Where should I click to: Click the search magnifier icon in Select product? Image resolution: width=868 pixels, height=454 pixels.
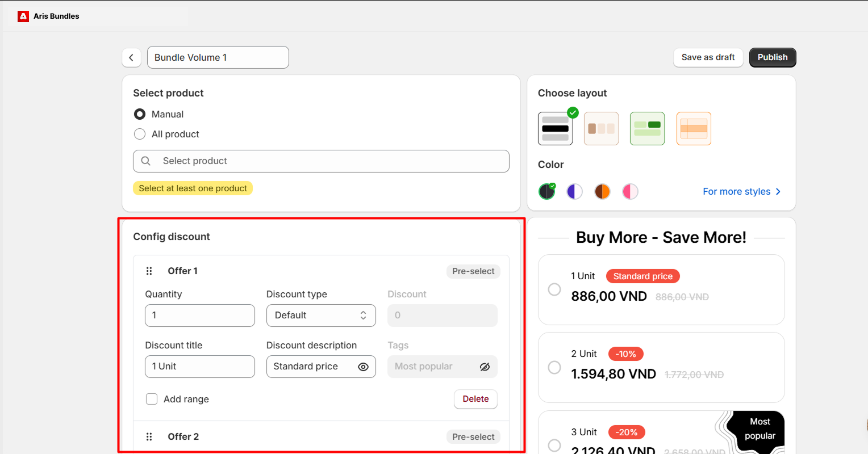146,161
